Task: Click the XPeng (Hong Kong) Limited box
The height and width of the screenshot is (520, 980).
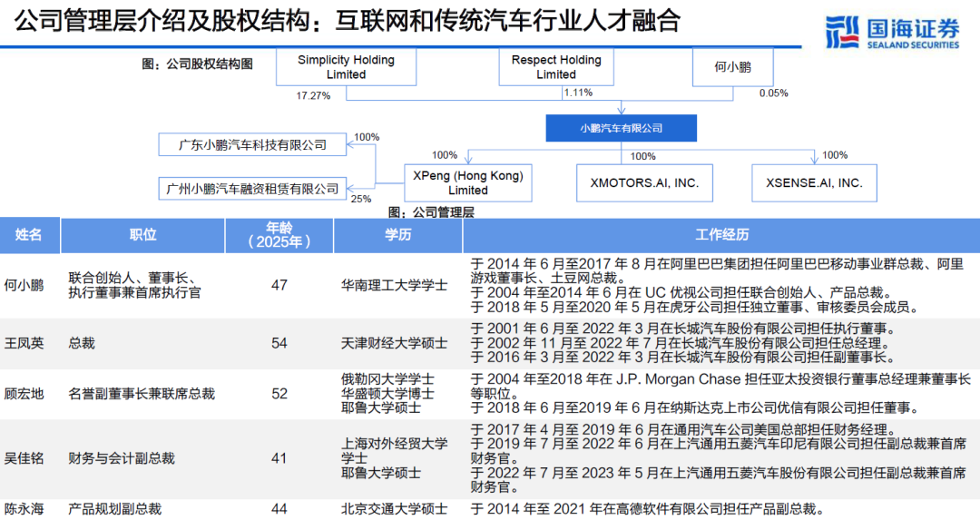Action: pos(468,183)
